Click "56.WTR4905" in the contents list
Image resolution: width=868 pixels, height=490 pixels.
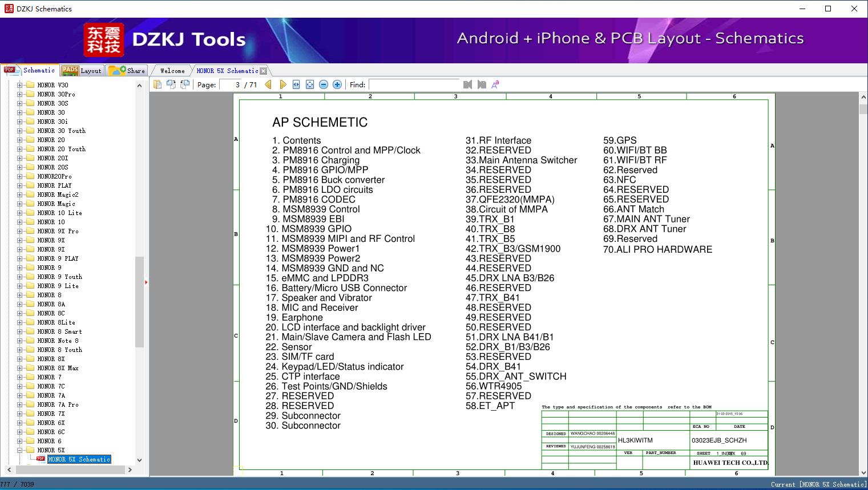pos(494,386)
